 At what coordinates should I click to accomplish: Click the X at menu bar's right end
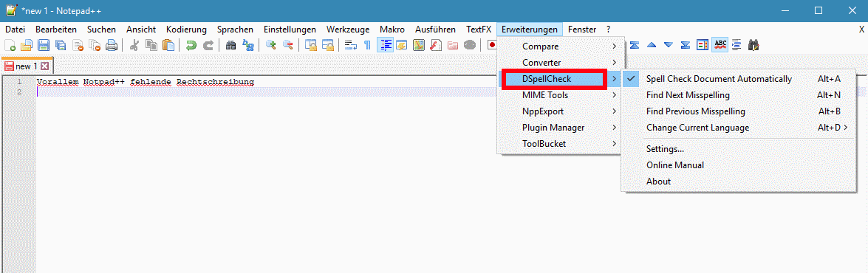(x=861, y=30)
